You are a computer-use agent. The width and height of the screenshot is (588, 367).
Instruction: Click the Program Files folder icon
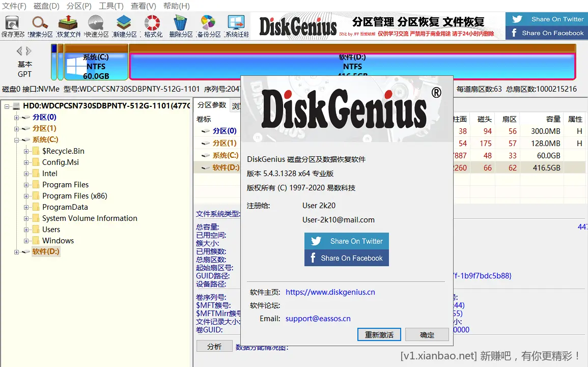point(36,185)
